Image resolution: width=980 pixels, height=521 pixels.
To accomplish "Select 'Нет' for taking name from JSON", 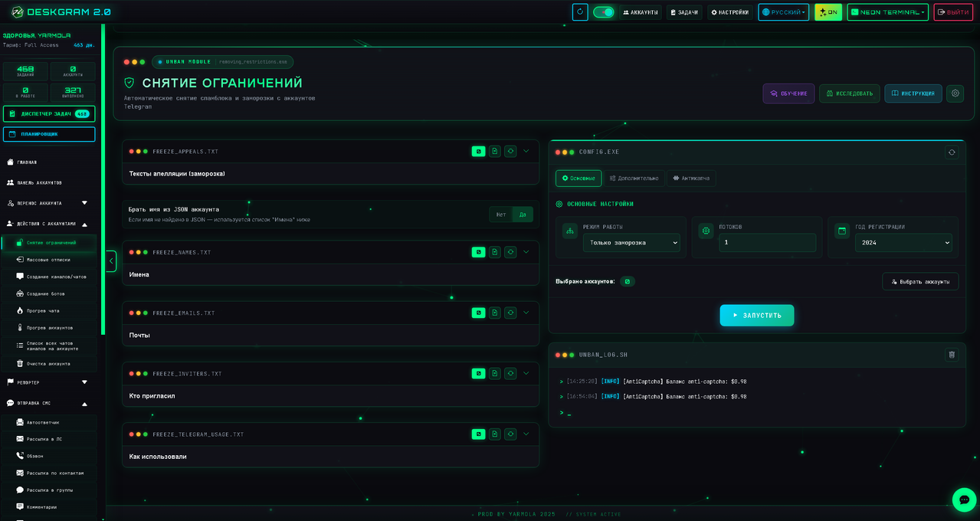I will tap(501, 215).
